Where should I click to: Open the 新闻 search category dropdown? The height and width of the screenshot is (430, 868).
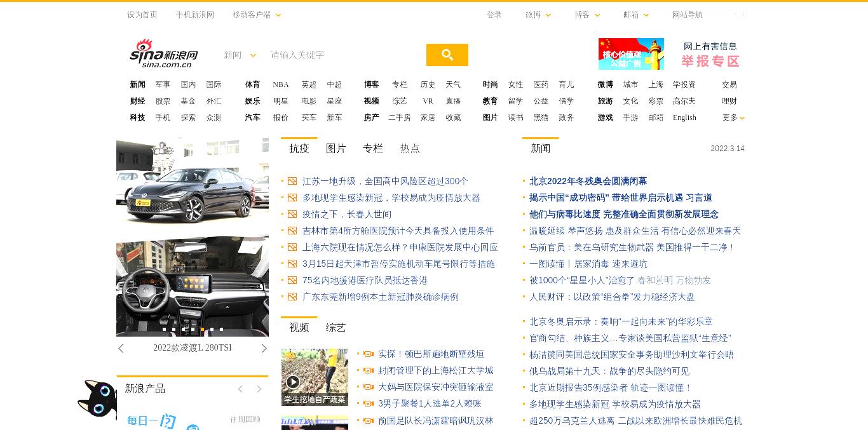[x=240, y=55]
